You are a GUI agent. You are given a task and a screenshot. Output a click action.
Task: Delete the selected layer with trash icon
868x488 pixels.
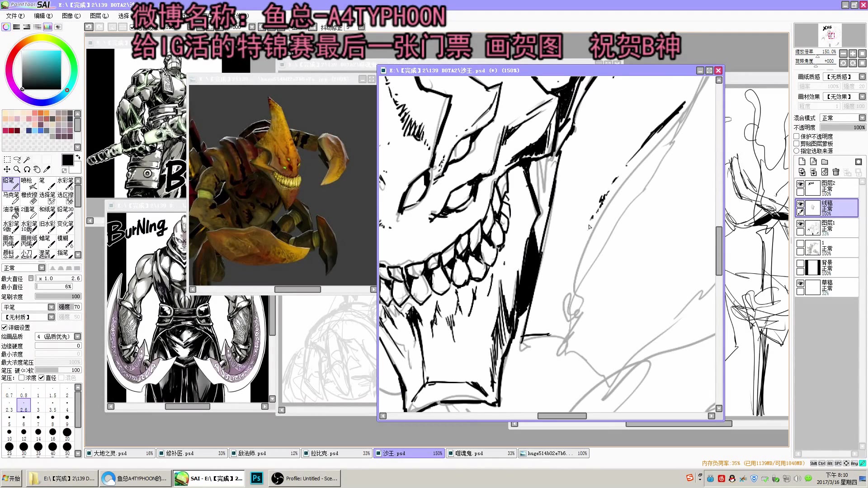point(836,172)
